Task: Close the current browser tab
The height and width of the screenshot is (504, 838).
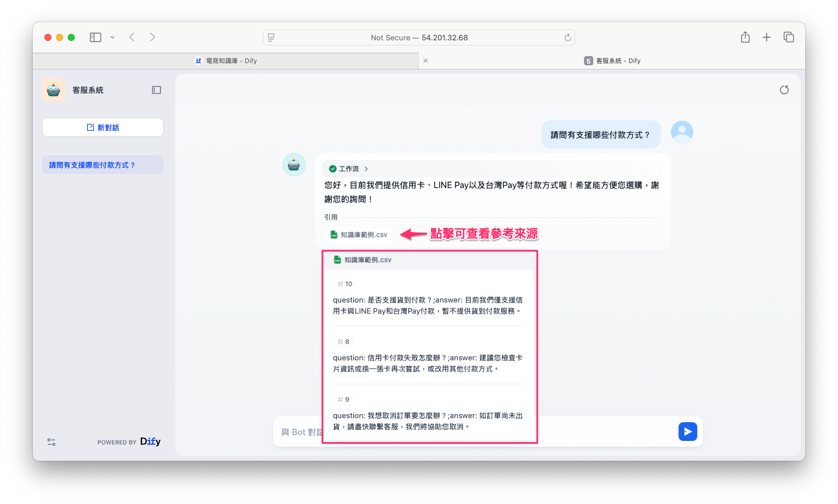Action: coord(425,61)
